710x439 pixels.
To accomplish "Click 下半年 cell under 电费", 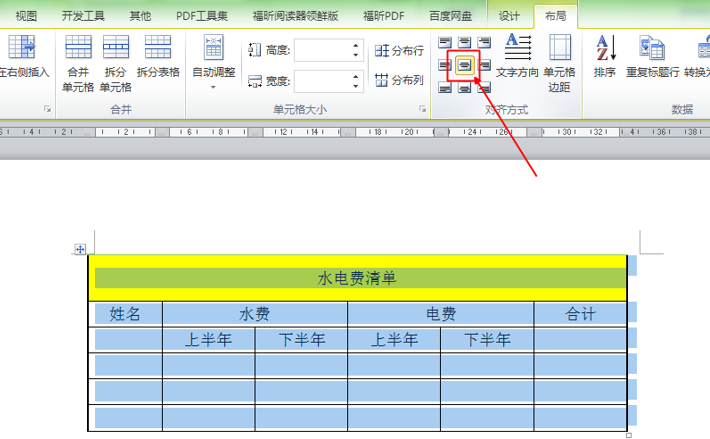I will [x=487, y=339].
